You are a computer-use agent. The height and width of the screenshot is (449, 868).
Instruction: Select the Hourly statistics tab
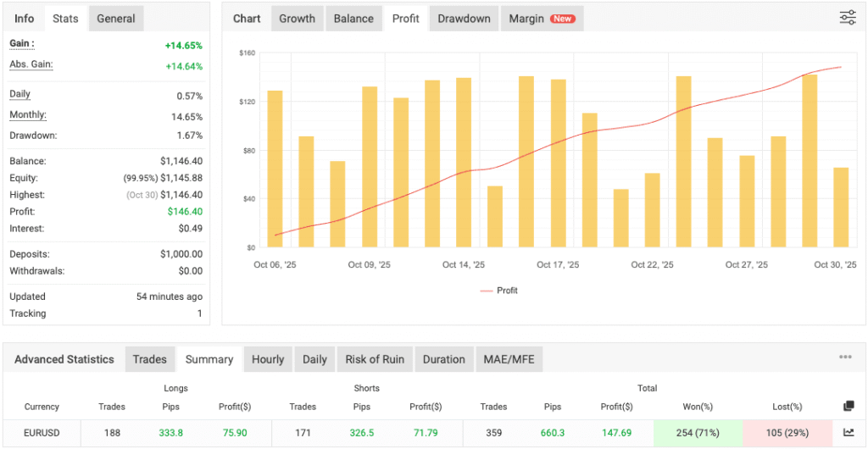pos(268,359)
